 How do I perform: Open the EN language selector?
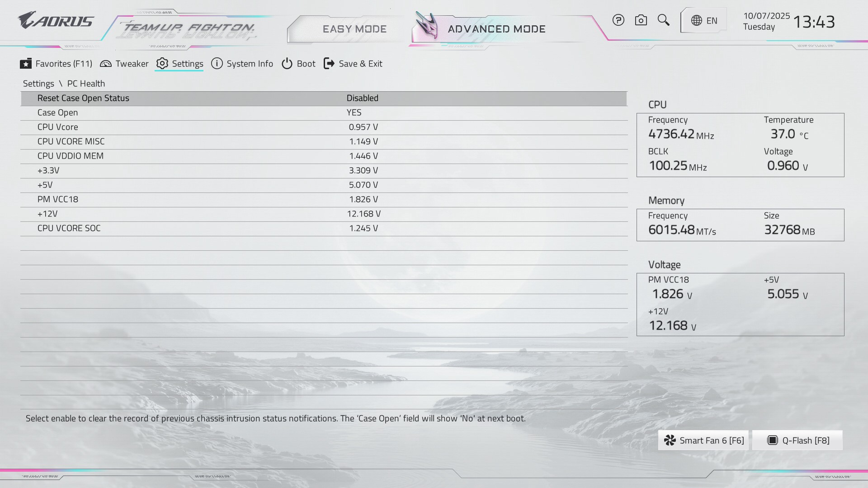[712, 21]
